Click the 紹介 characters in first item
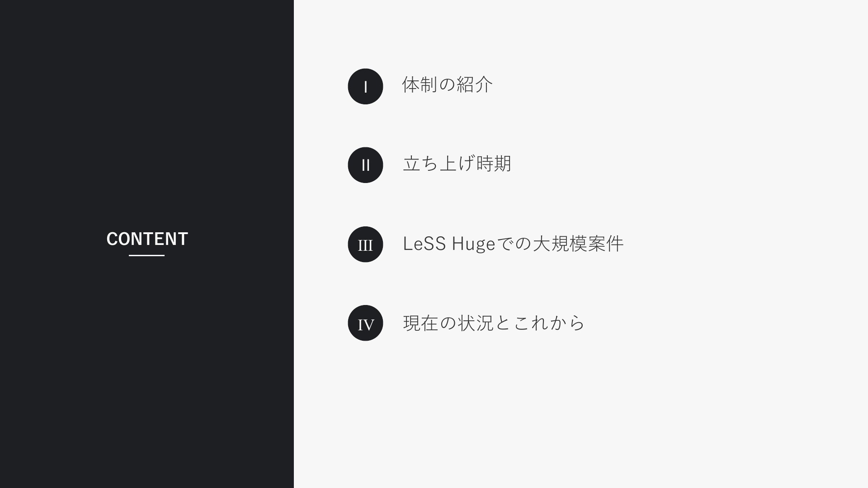This screenshot has height=488, width=868. (475, 84)
